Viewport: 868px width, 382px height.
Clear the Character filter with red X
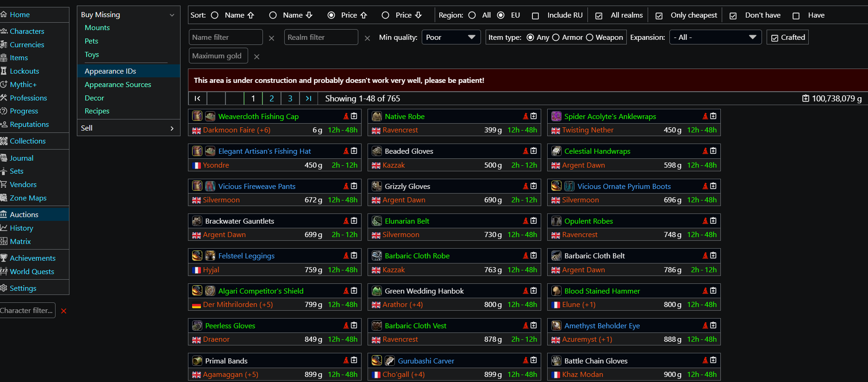[64, 311]
